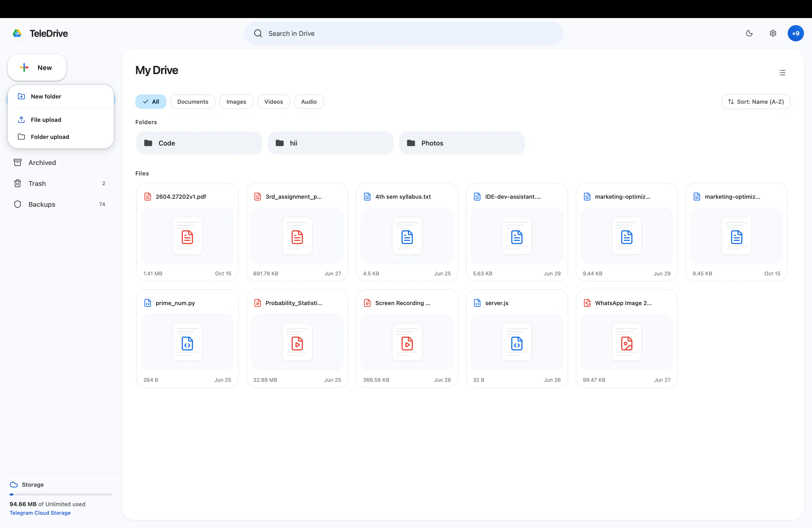Viewport: 812px width, 528px height.
Task: Toggle dark mode moon icon
Action: 749,33
